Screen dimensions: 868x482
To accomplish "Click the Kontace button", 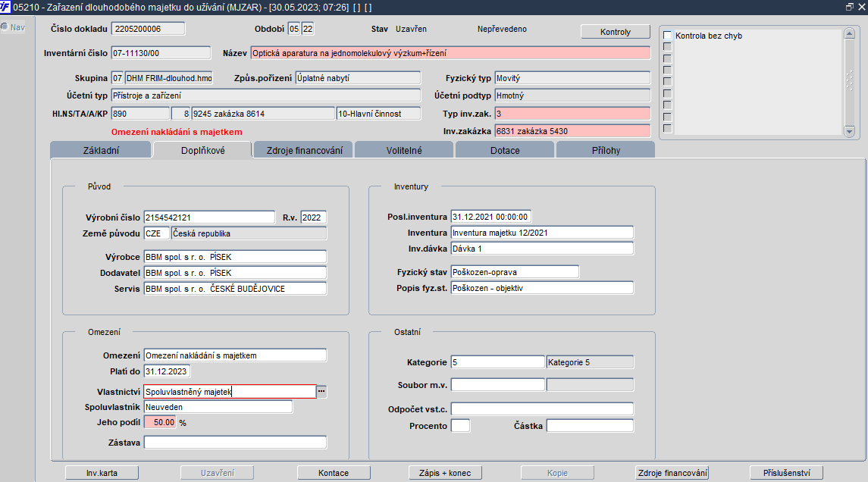I will (x=334, y=473).
